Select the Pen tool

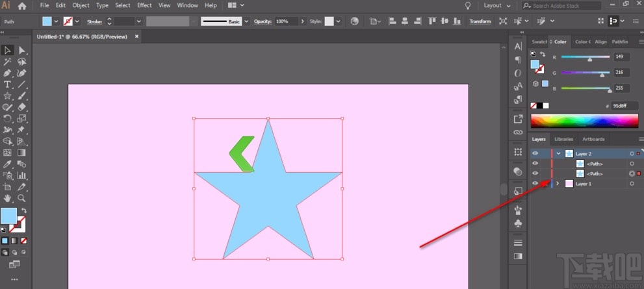7,73
